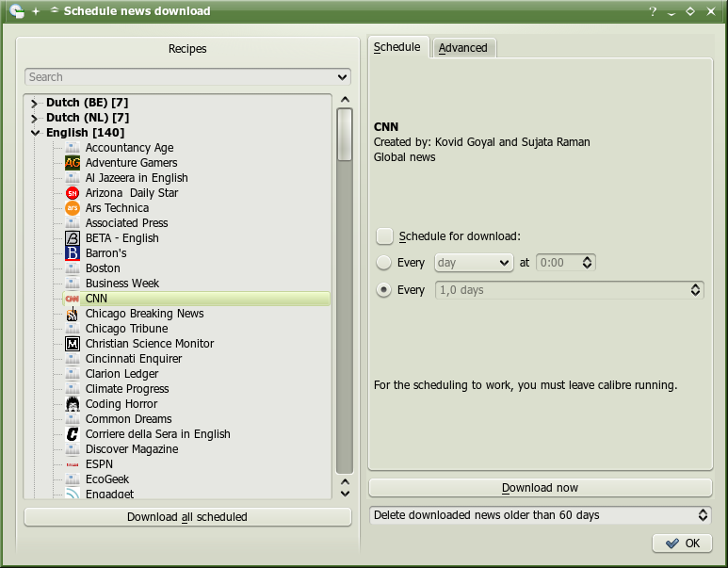
Task: Click the recipe list scrollbar thumb
Action: coord(345,135)
